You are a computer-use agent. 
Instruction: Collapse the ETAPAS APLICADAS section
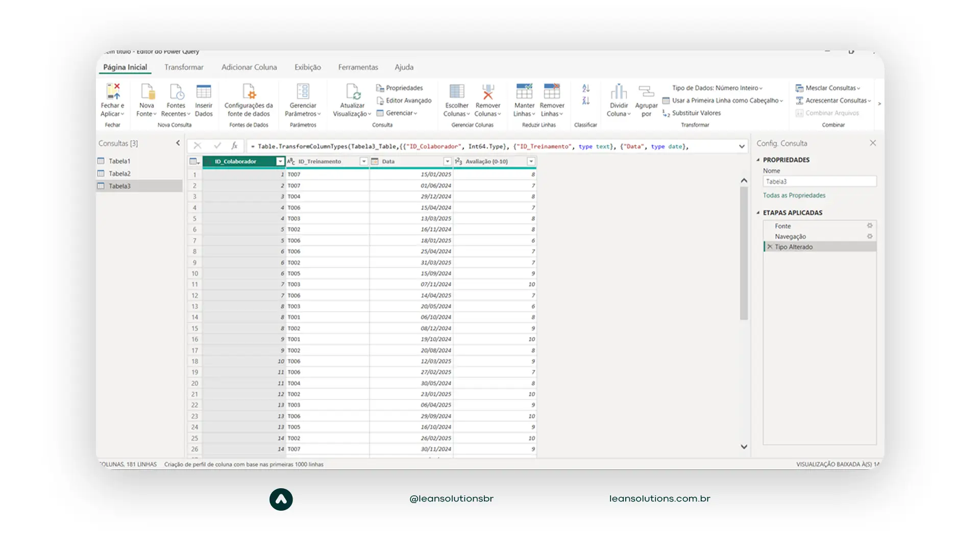(x=758, y=213)
